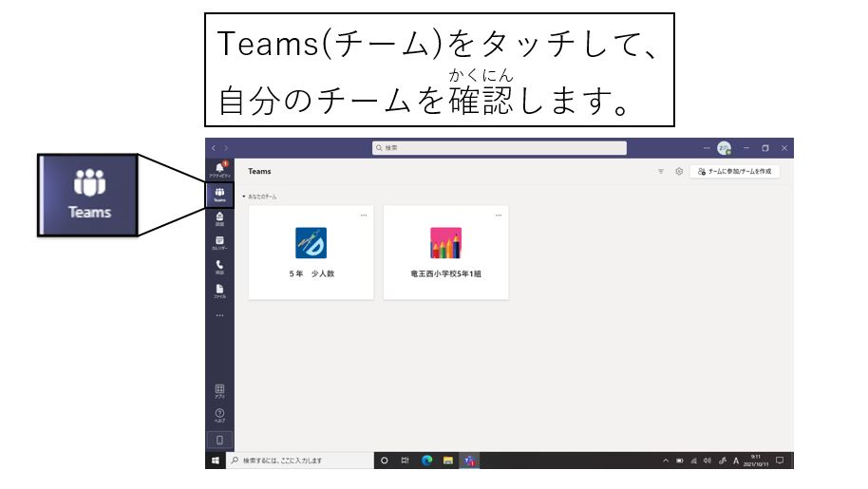Image resolution: width=868 pixels, height=489 pixels.
Task: Open more options for 5年 少人数 team
Action: [x=364, y=216]
